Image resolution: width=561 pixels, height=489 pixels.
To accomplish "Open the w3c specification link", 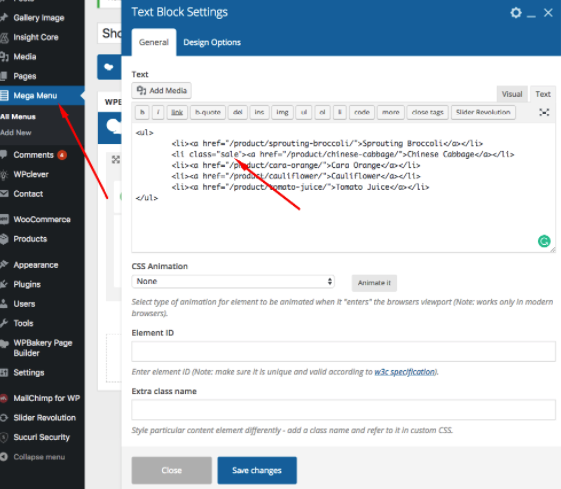I will (405, 372).
